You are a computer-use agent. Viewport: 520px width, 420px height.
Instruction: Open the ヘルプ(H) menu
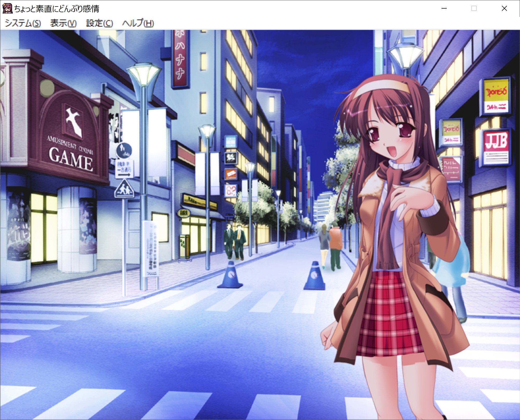point(138,23)
